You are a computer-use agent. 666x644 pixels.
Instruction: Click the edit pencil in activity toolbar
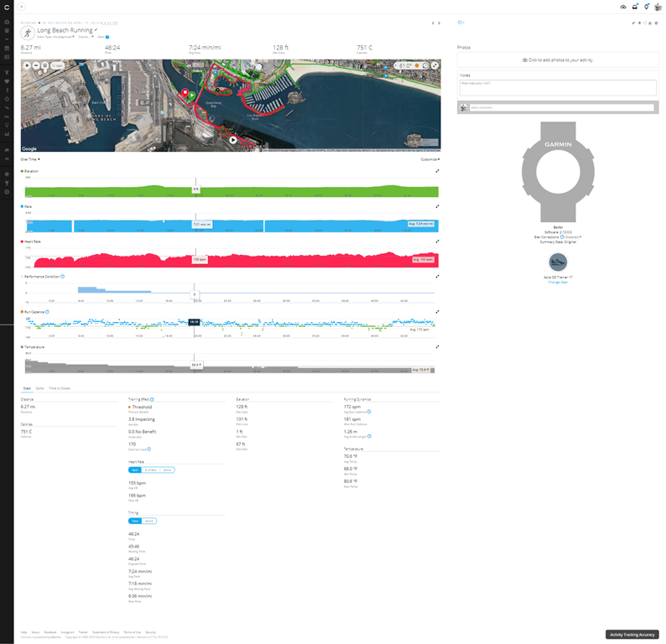[633, 23]
